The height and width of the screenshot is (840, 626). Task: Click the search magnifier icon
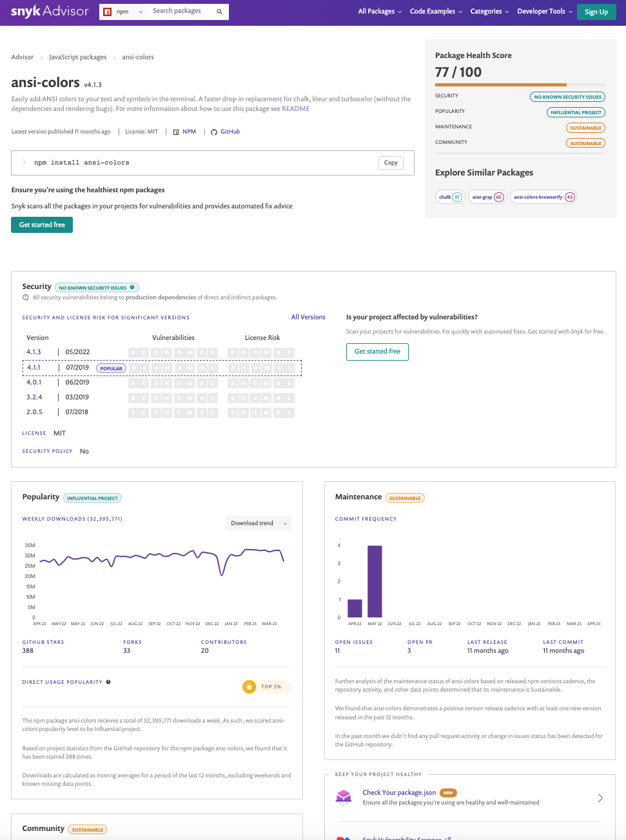tap(219, 12)
